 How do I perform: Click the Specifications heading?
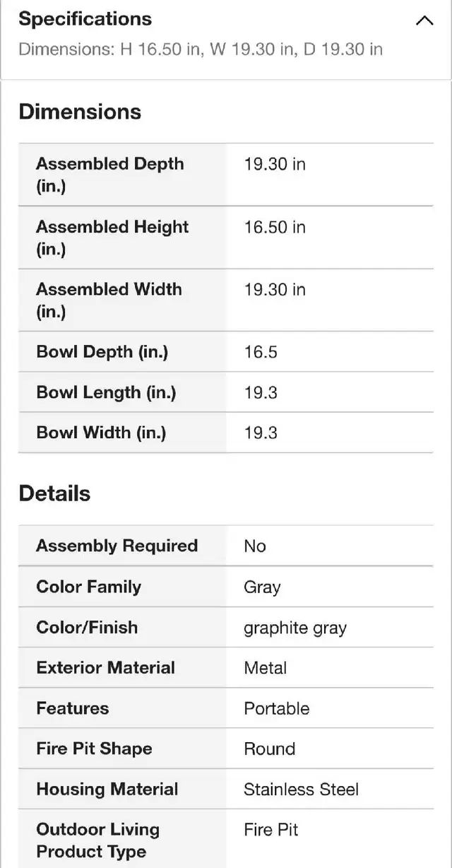(85, 19)
